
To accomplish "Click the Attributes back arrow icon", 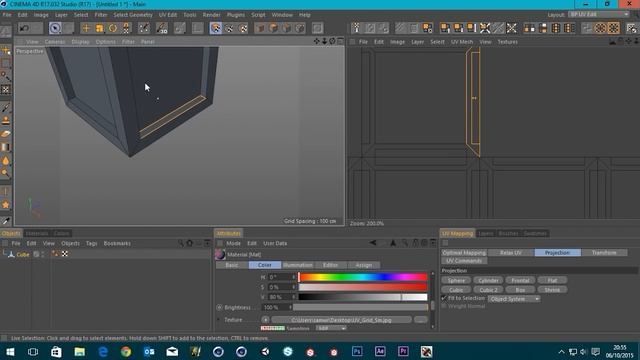I will click(x=373, y=243).
